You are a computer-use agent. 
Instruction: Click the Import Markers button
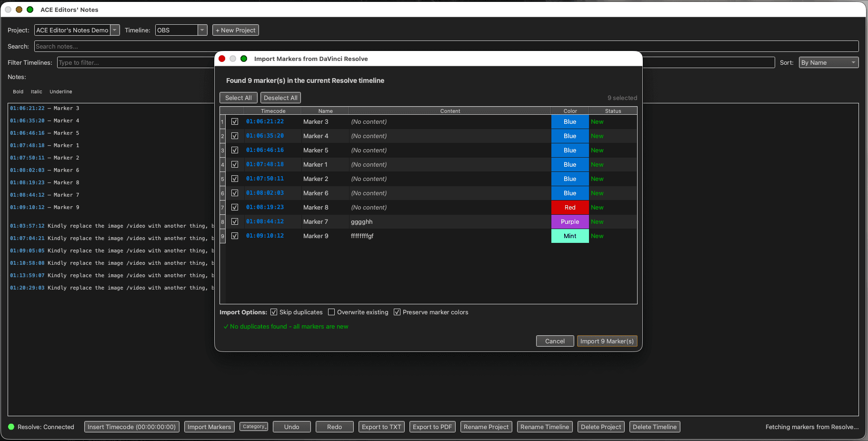(x=210, y=427)
